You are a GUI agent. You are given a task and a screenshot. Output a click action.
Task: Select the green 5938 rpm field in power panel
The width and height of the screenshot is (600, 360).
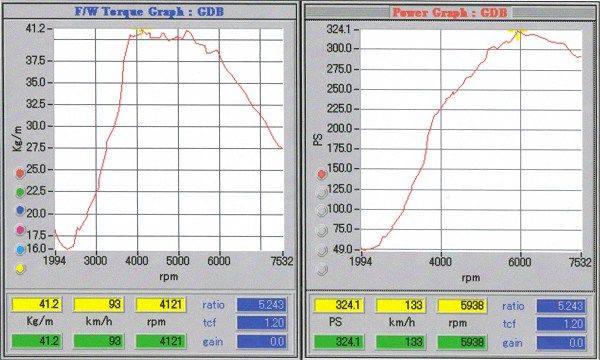click(x=462, y=342)
